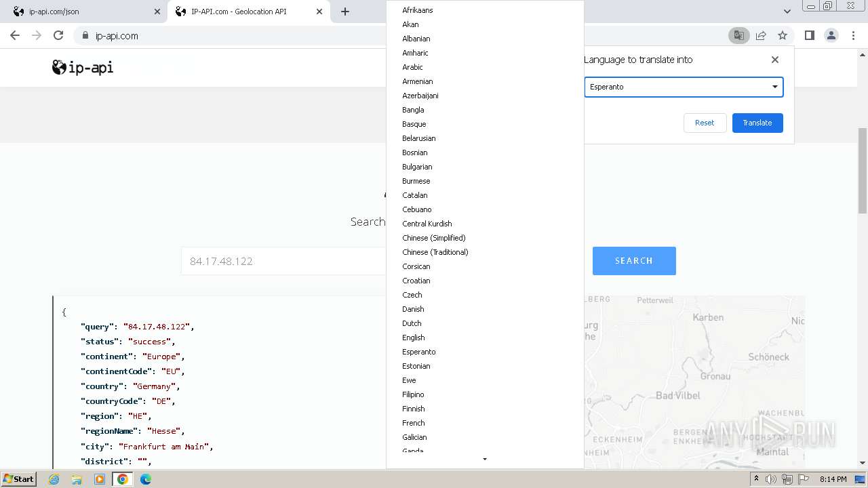Pick Esperanto in the language list

tap(485, 352)
